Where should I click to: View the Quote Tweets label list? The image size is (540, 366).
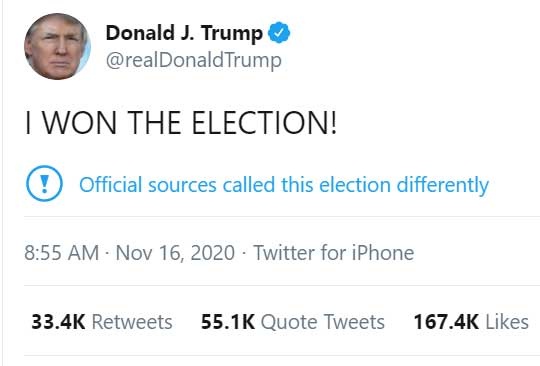click(323, 322)
